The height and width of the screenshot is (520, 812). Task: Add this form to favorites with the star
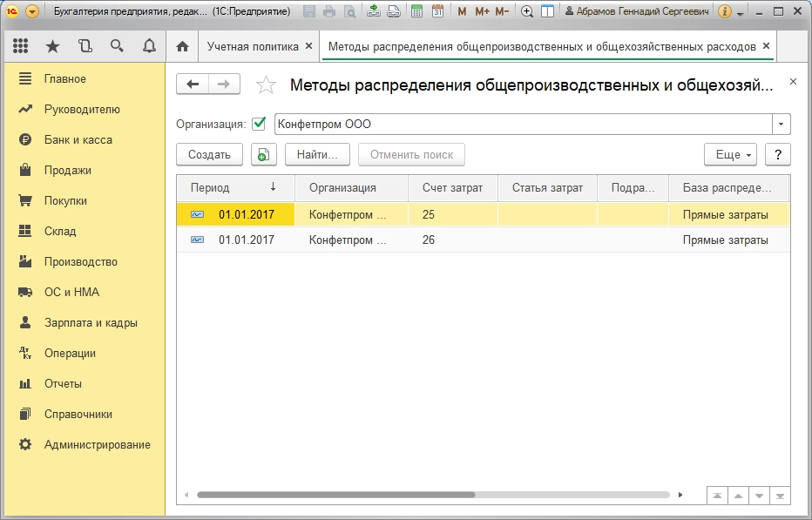tap(266, 84)
